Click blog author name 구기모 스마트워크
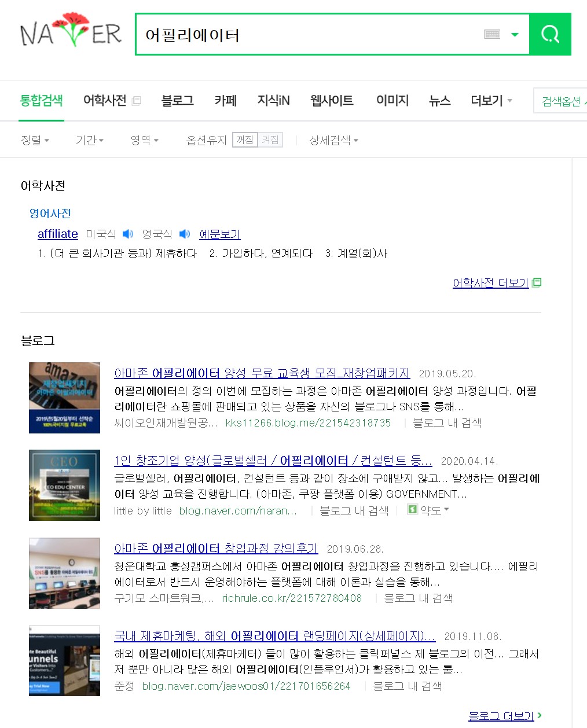Viewport: 587px width, 728px height. (x=164, y=598)
